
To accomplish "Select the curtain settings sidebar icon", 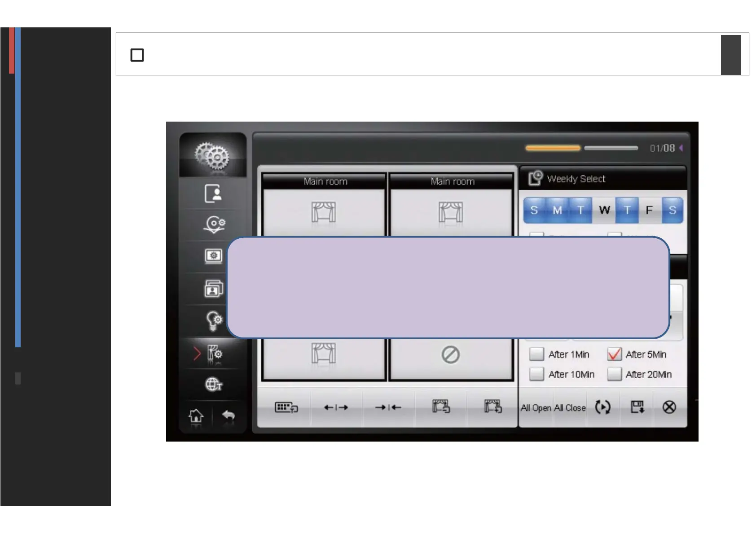I will [x=215, y=354].
